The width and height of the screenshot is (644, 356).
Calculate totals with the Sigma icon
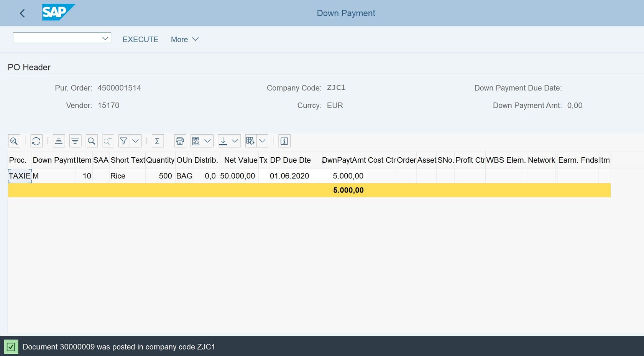tap(158, 141)
